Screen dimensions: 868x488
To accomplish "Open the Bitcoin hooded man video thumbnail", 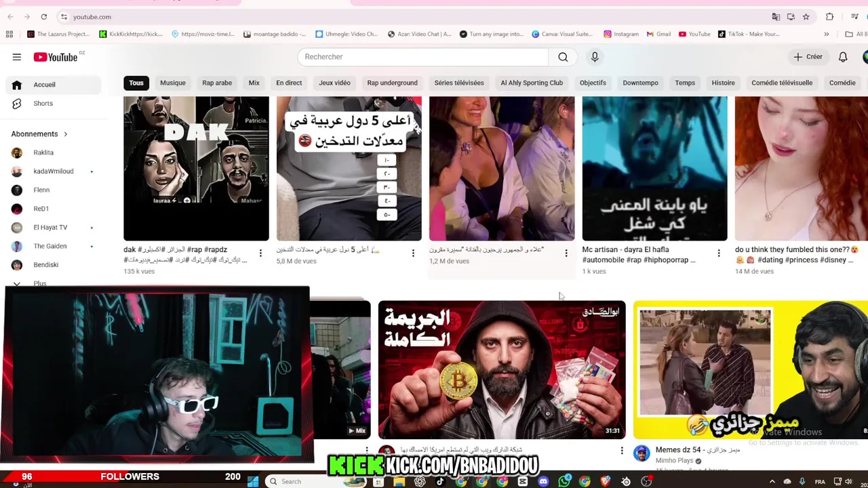I will [502, 369].
